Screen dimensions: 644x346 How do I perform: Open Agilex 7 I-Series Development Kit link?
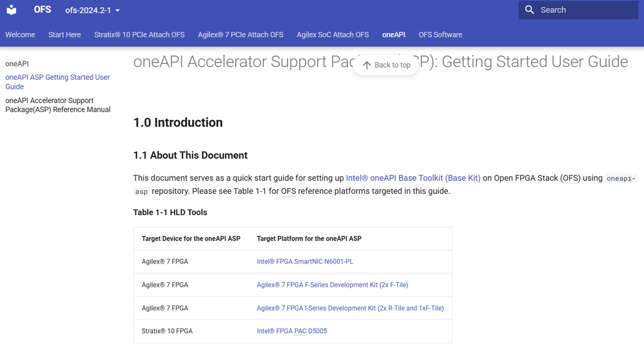point(350,308)
